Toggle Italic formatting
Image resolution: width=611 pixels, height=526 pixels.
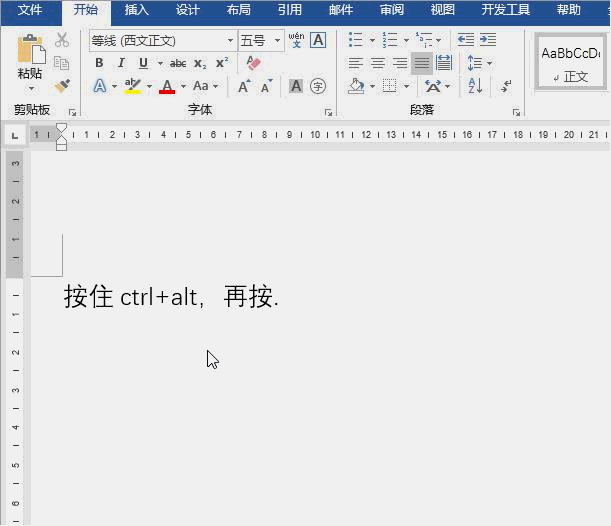(x=121, y=63)
